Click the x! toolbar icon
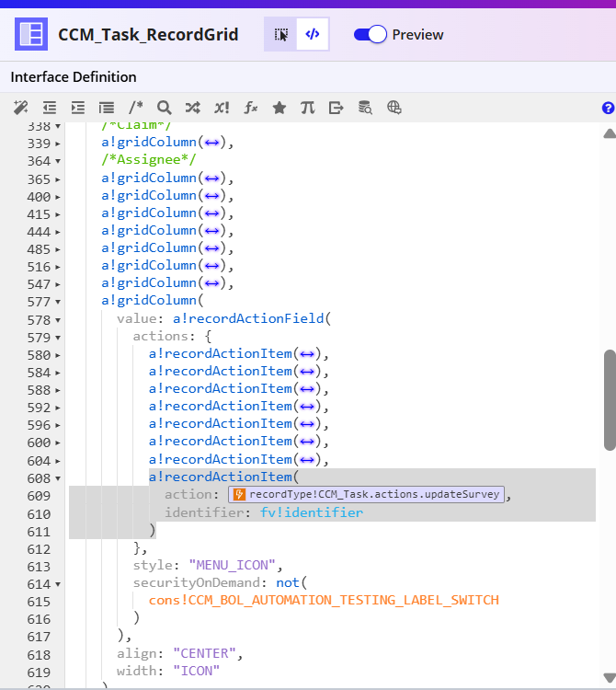The height and width of the screenshot is (690, 616). tap(222, 108)
